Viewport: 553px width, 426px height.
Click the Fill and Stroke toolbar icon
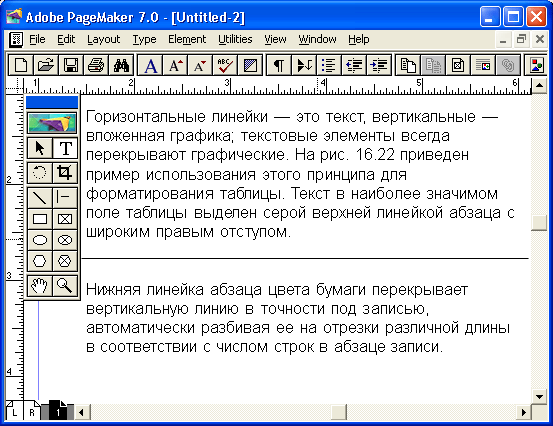point(250,65)
